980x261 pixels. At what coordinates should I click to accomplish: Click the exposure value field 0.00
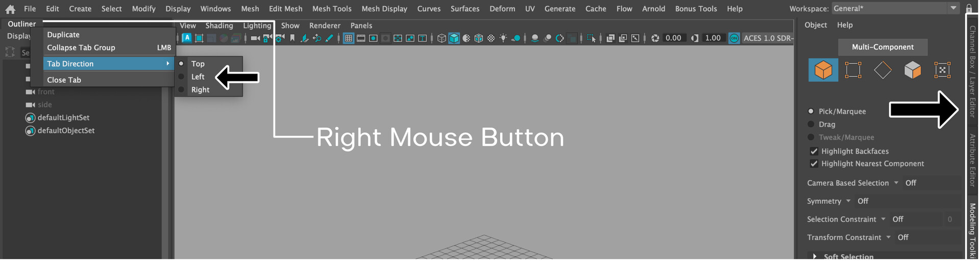(674, 38)
